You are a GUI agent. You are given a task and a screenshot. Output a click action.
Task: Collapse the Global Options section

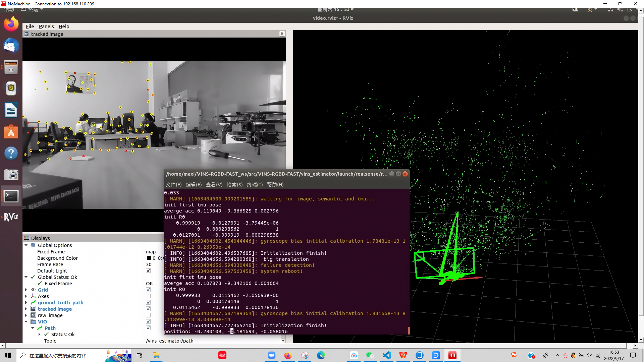[26, 245]
